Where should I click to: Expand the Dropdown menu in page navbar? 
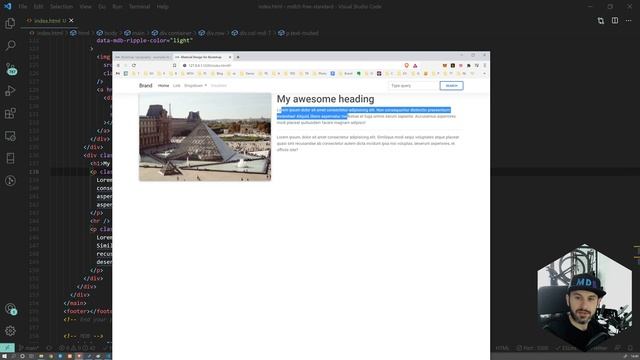point(196,86)
